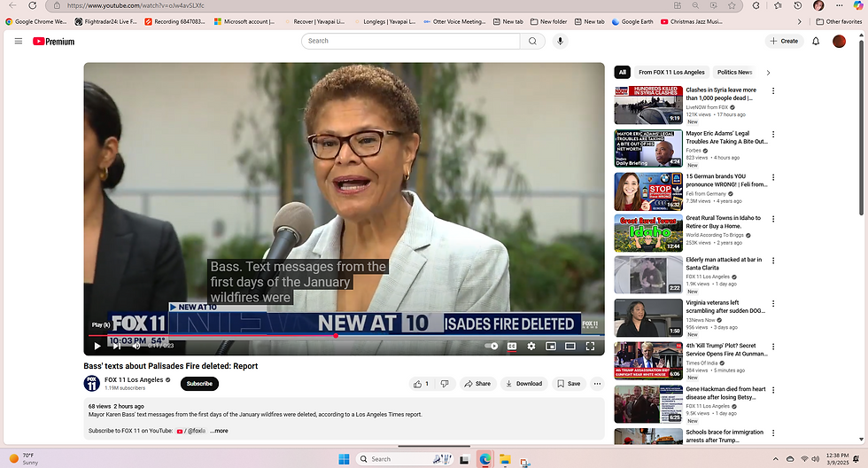Open Other favorites folder
Screen dimensions: 868x468
click(x=840, y=21)
